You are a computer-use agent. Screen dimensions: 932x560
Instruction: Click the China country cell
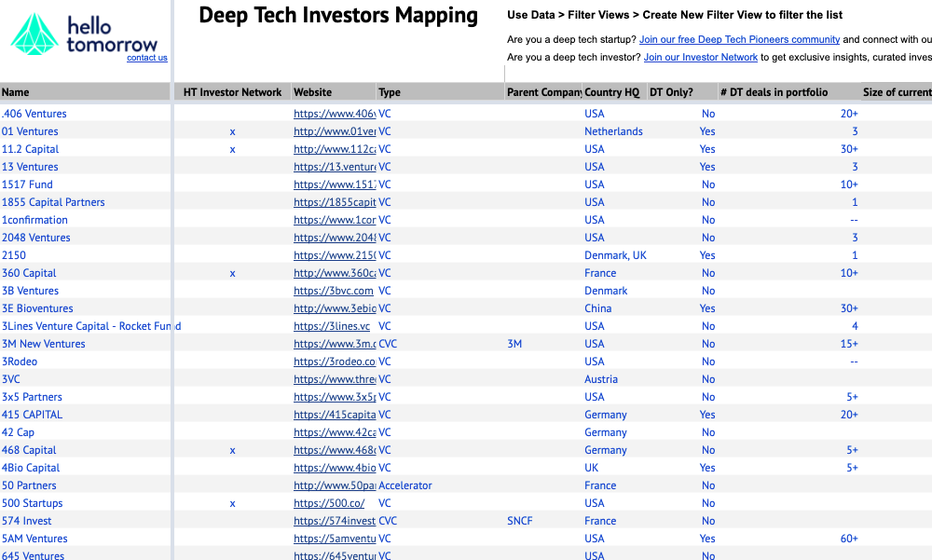point(598,308)
